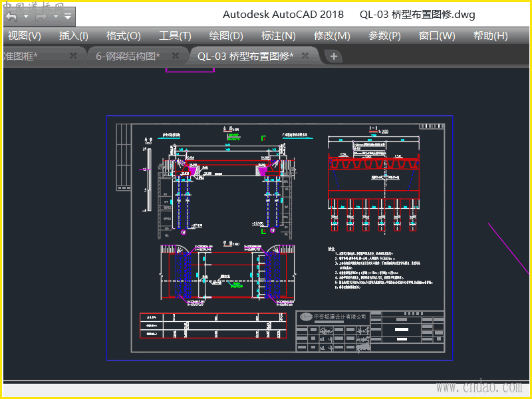Screen dimensions: 532x399
Task: Close the 准图框 drawing tab
Action: click(x=73, y=56)
